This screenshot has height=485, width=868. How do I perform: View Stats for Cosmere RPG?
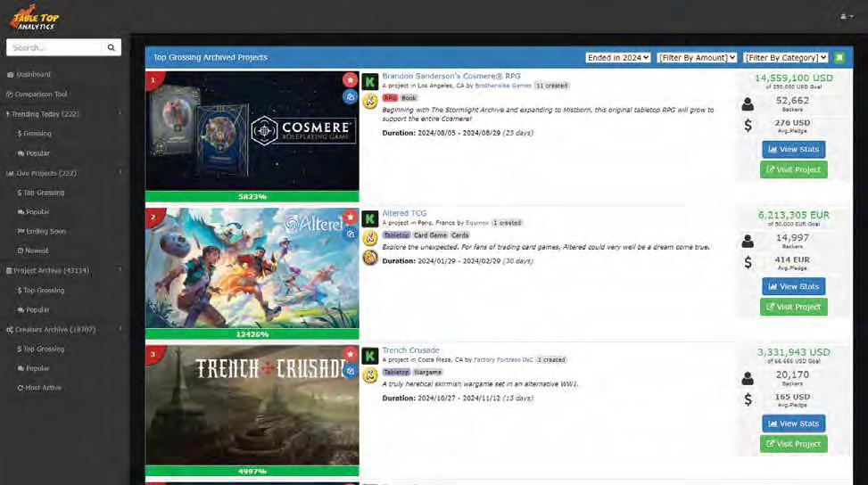tap(793, 149)
